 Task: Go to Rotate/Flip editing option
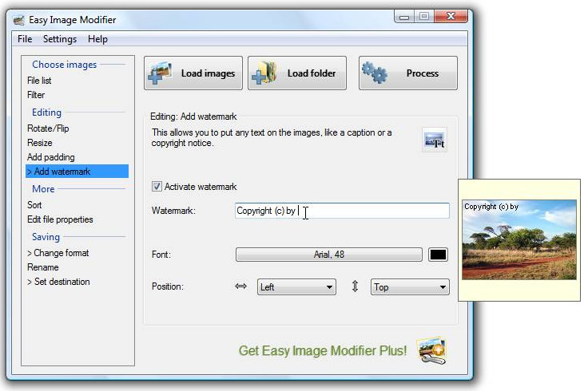point(48,128)
